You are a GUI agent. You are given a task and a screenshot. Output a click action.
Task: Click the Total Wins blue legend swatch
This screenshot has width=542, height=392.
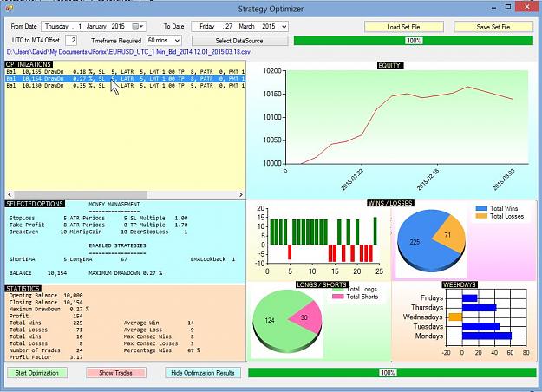click(481, 208)
